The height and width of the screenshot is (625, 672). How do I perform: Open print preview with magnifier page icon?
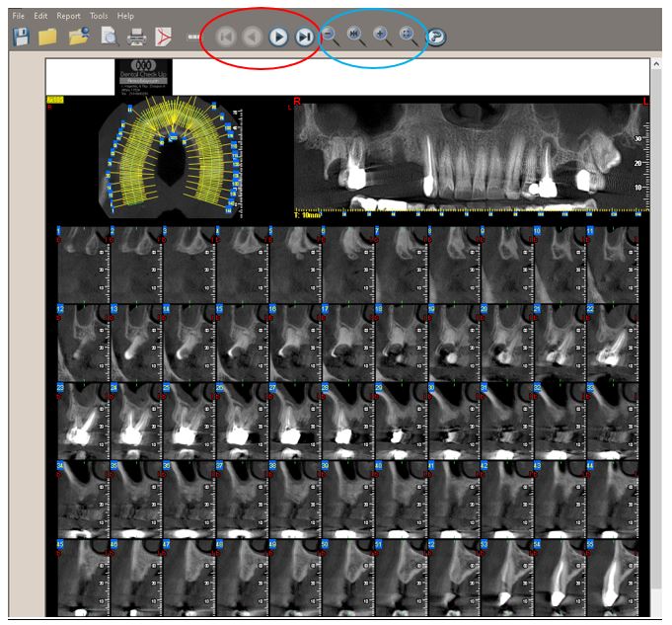[x=109, y=38]
